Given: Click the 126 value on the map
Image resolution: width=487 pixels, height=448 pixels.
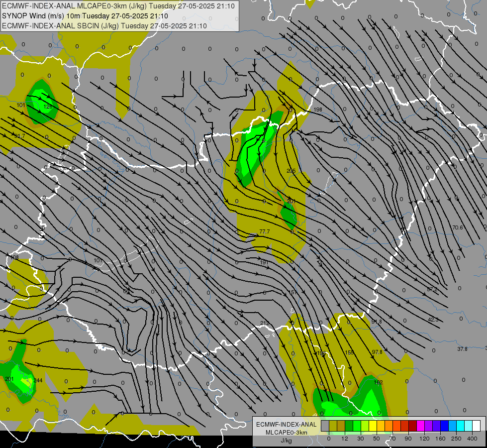Looking at the screenshot, I should click(48, 107).
